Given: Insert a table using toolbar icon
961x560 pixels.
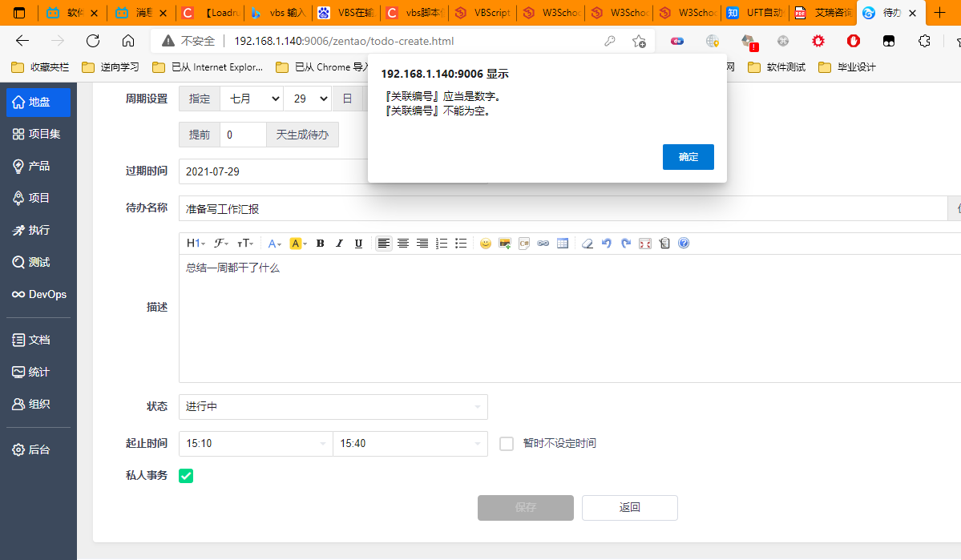Looking at the screenshot, I should [x=563, y=244].
